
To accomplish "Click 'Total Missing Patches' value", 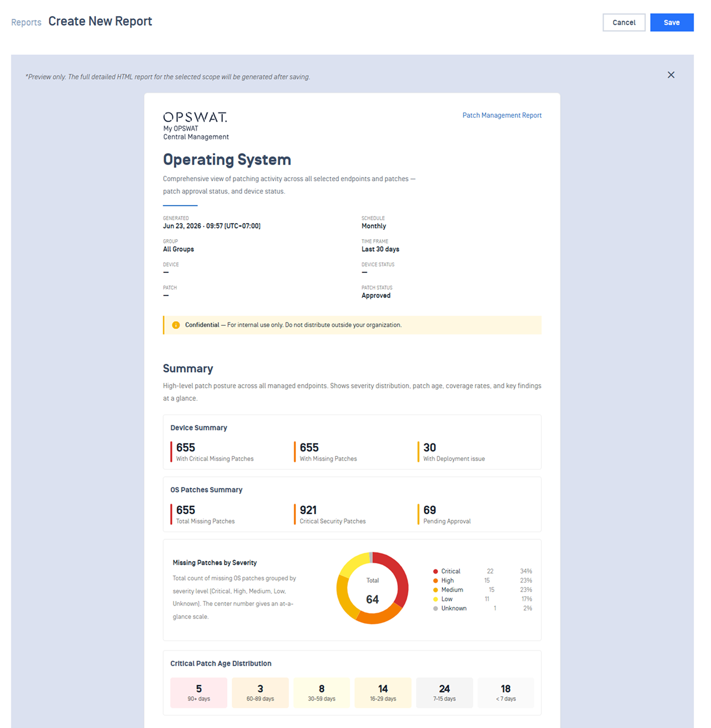I will tap(185, 510).
